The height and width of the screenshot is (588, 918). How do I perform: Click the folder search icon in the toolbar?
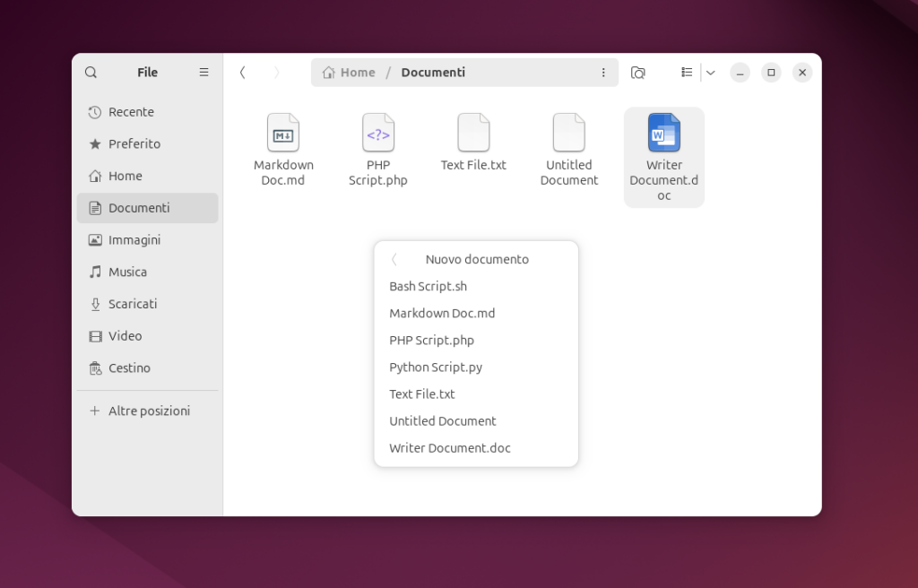(637, 73)
